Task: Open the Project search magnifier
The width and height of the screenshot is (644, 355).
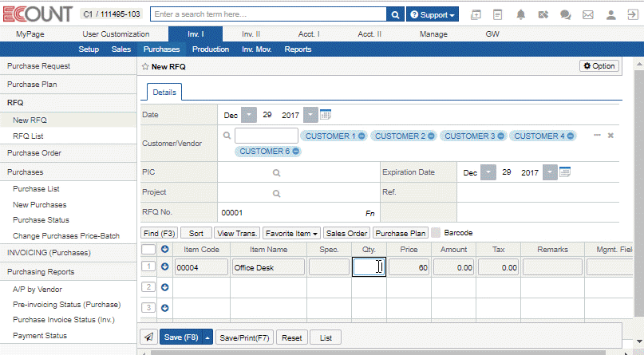Action: [x=276, y=193]
